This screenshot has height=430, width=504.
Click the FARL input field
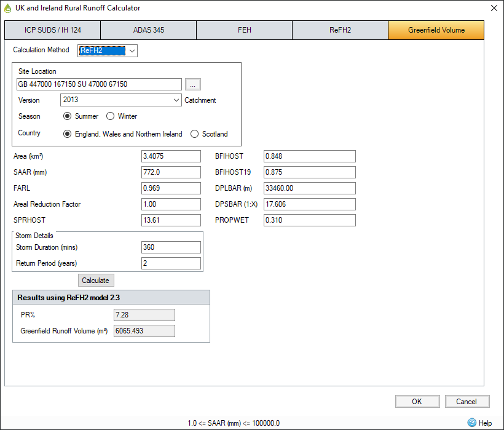(171, 188)
